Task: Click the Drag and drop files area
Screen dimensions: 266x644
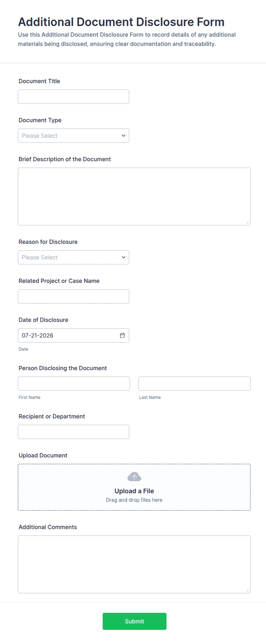Action: point(134,487)
